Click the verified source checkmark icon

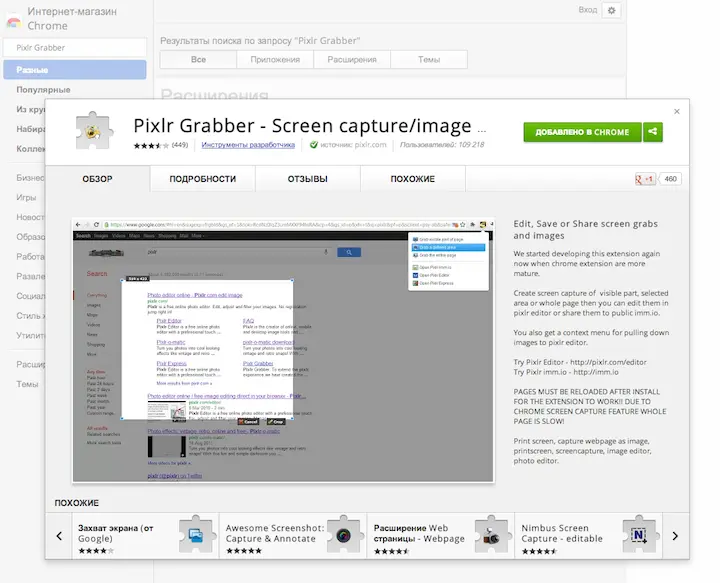[x=314, y=145]
